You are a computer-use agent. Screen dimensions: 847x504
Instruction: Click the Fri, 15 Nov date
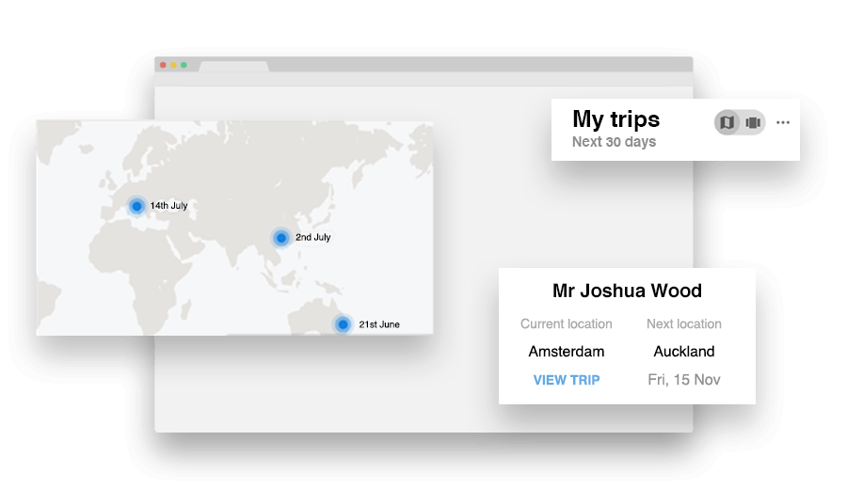click(684, 380)
